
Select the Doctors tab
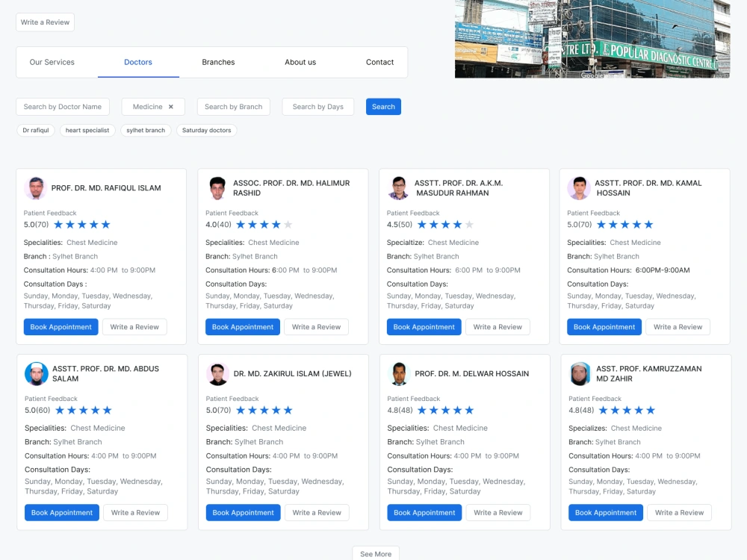[x=138, y=62]
